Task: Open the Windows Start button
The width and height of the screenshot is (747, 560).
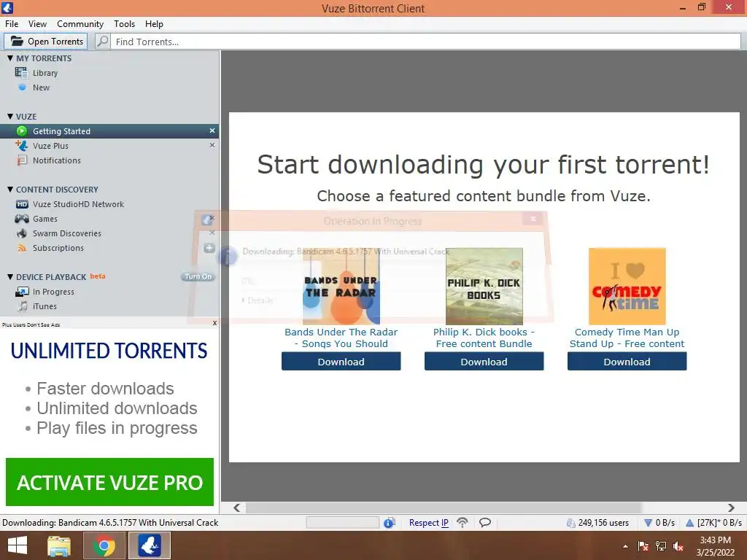Action: click(x=18, y=545)
